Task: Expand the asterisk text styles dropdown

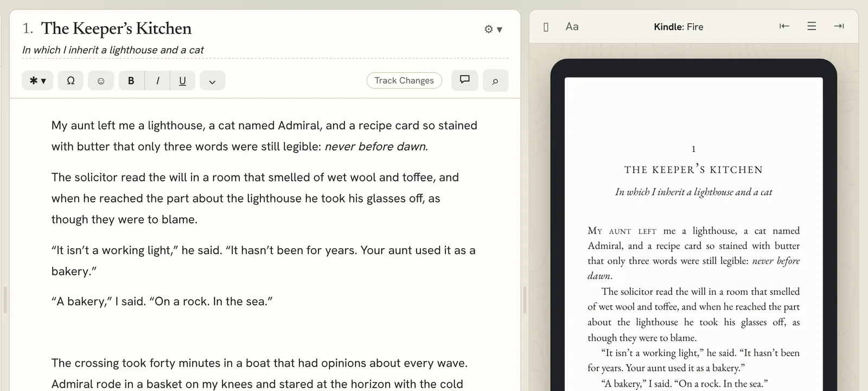Action: 37,80
